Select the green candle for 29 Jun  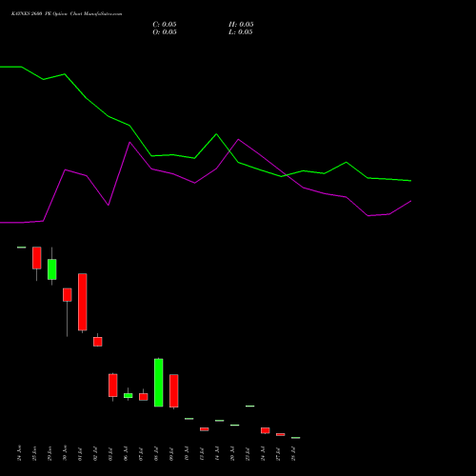(x=52, y=269)
